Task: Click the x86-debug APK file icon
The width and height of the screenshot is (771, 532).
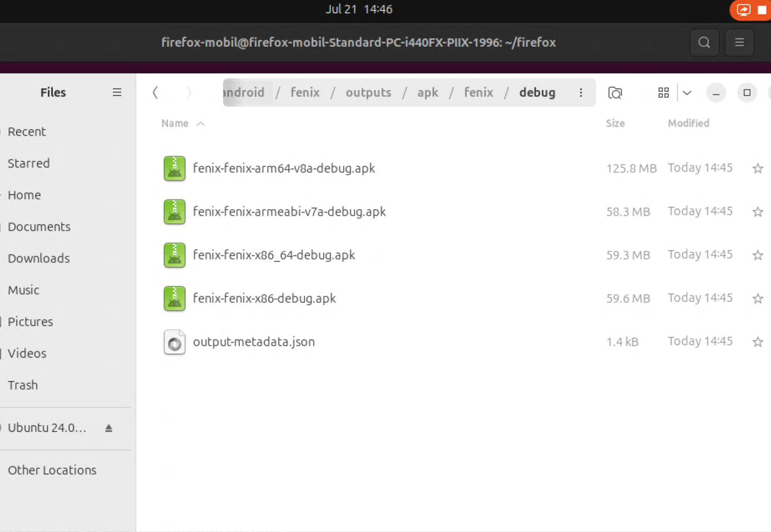Action: pos(175,299)
